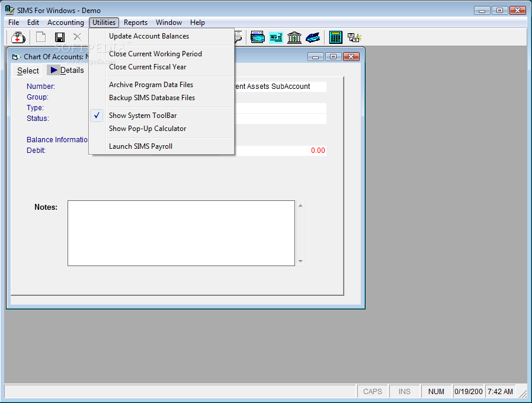Open the credit card toolbar icon
This screenshot has width=532, height=403.
[258, 37]
